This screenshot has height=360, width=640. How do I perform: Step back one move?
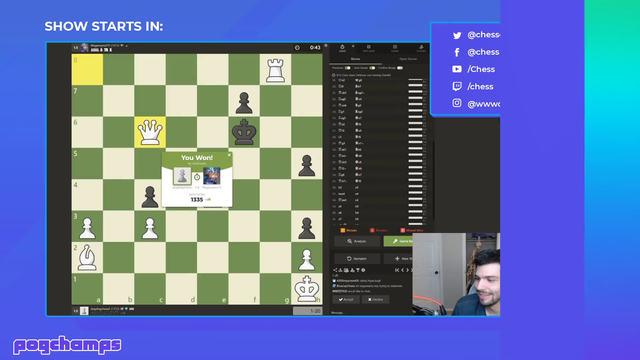402,270
